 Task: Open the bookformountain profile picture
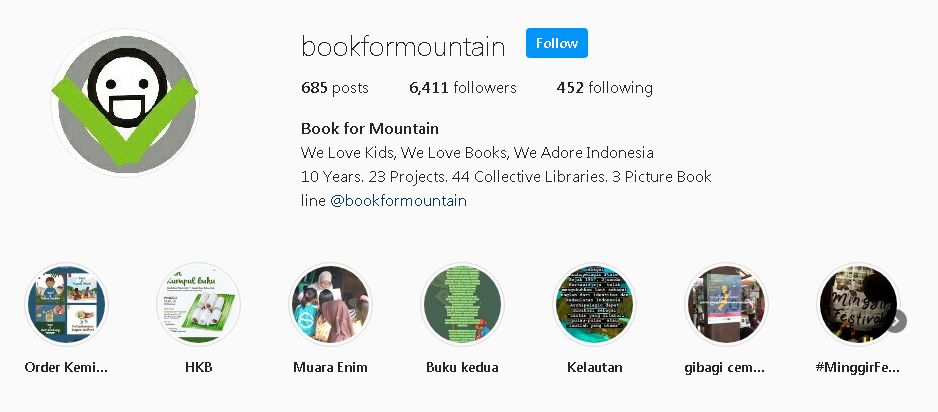(x=125, y=103)
